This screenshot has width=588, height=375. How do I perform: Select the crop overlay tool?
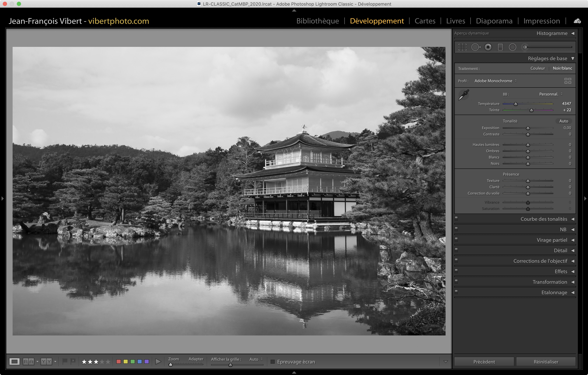coord(462,47)
